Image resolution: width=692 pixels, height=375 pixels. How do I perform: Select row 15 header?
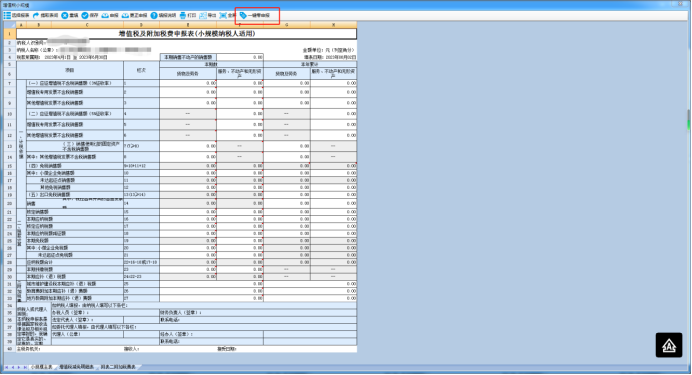9,166
